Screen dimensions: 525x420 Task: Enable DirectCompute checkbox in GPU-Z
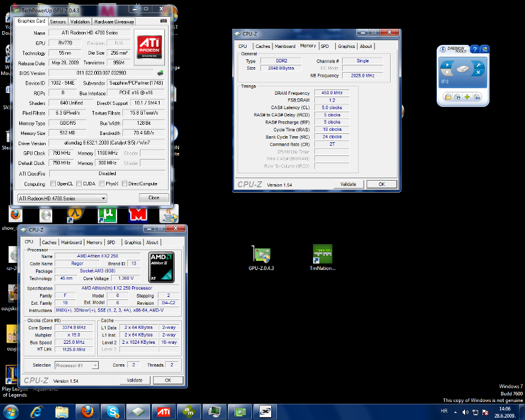(x=125, y=184)
